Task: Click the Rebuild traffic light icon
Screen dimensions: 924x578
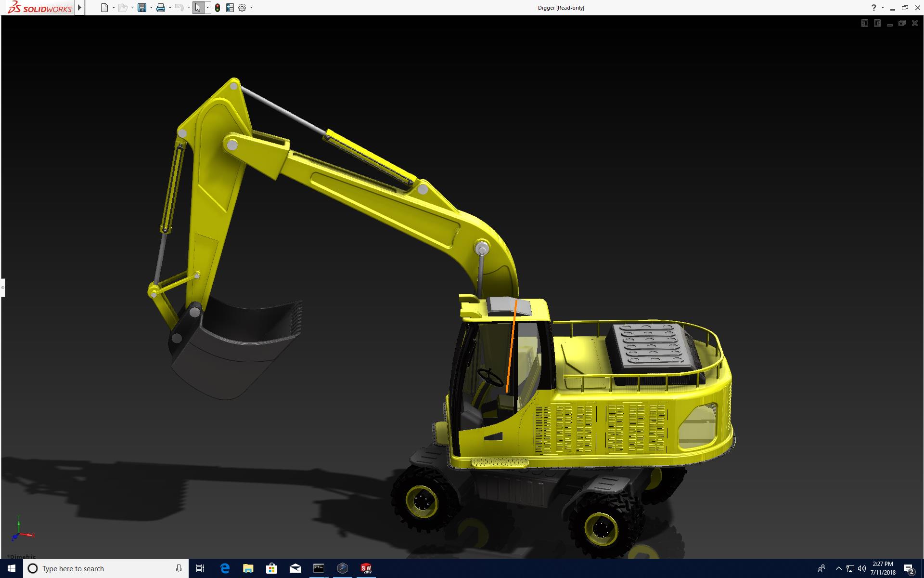Action: tap(218, 8)
